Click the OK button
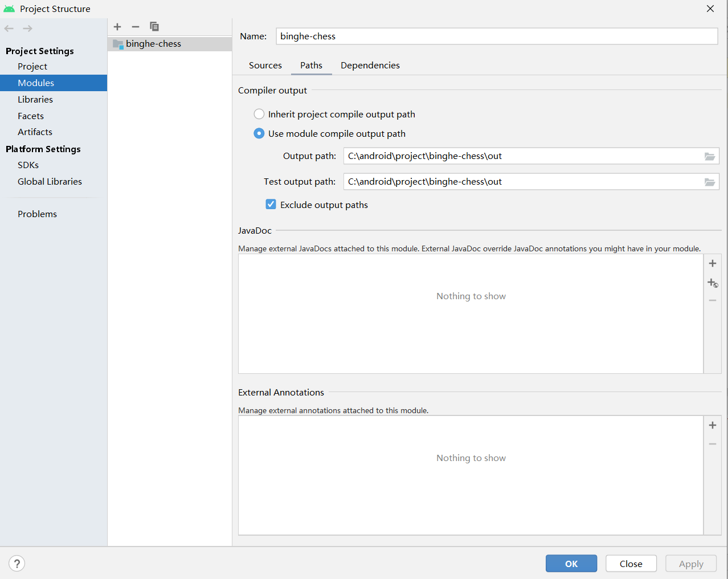This screenshot has width=728, height=579. coord(571,564)
